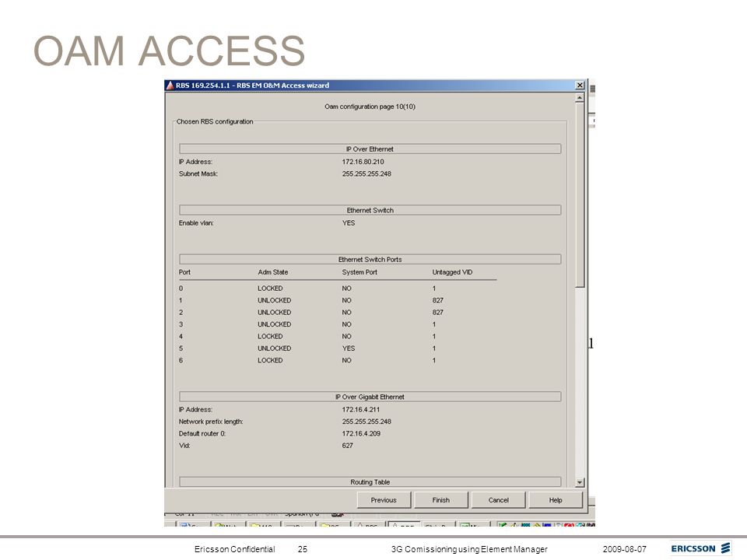
Task: Select IP address value 172.16.80.210
Action: (x=363, y=162)
